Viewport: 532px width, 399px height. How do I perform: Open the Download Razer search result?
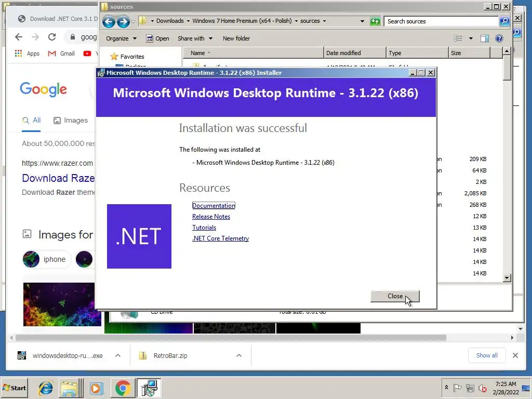point(58,178)
